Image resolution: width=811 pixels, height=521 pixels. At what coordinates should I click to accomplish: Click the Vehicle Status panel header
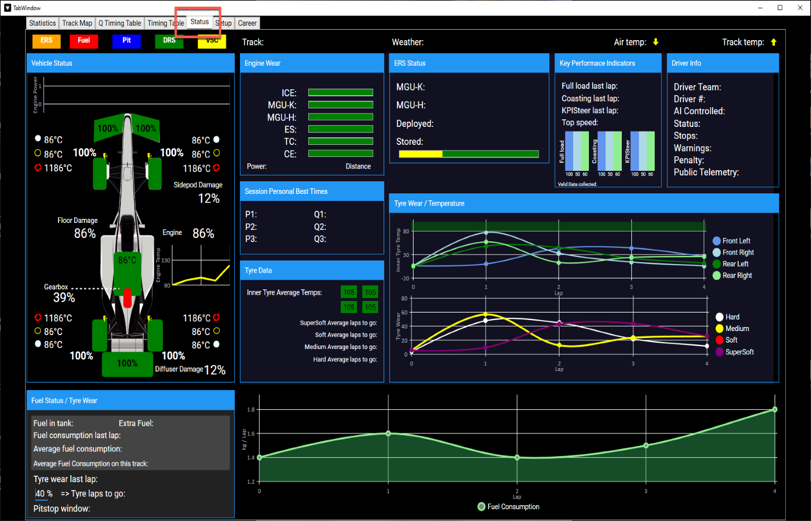130,63
